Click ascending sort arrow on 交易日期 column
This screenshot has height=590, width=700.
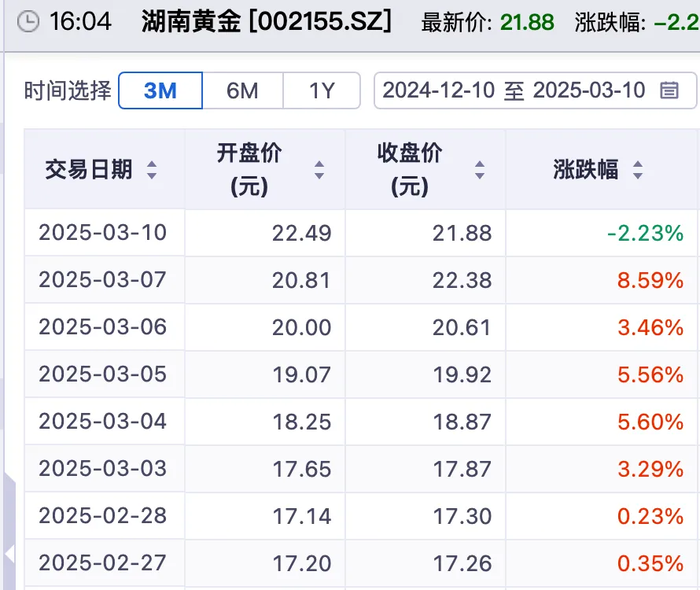pos(151,164)
